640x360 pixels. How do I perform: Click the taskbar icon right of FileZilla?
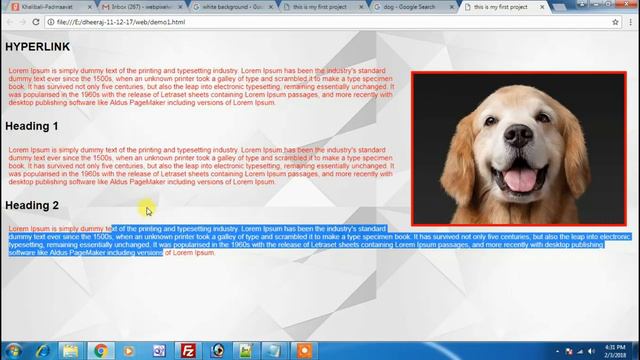218,351
